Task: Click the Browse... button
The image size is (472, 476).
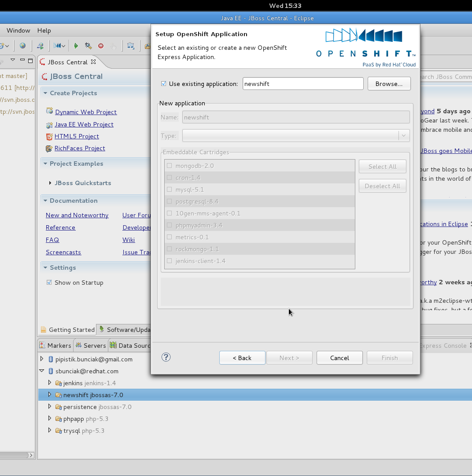Action: (389, 84)
